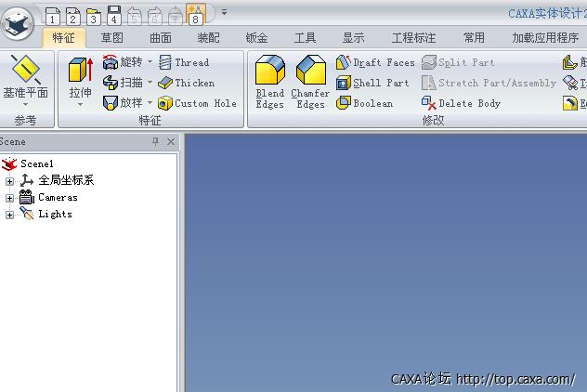
Task: Click quick access save icon numbered 4
Action: point(114,15)
